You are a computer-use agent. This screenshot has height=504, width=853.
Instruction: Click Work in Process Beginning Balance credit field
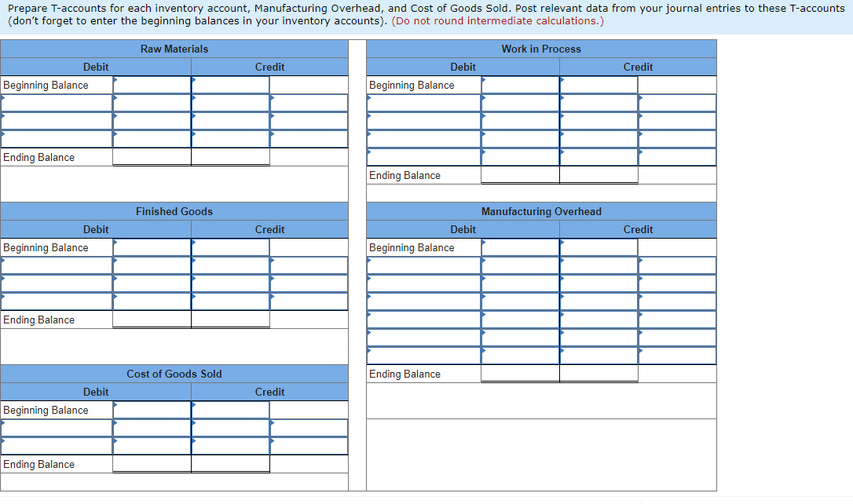tap(599, 85)
